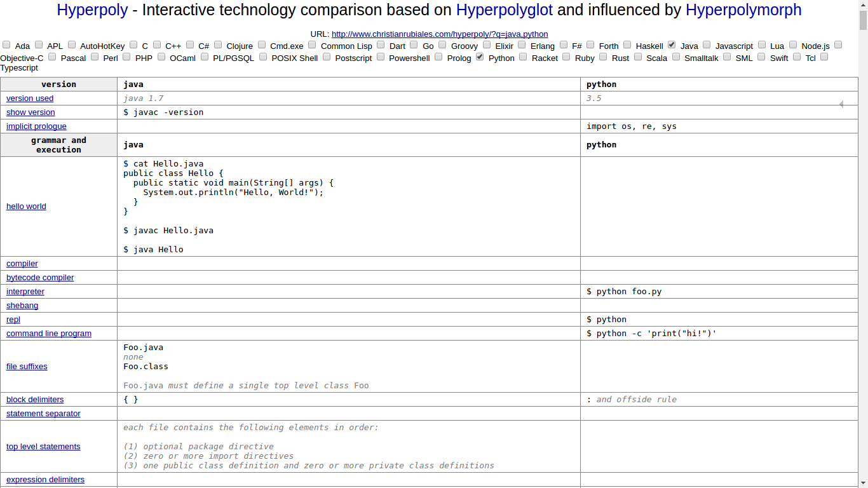The height and width of the screenshot is (488, 868).
Task: Go to 'implicit prologue' link
Action: (36, 126)
